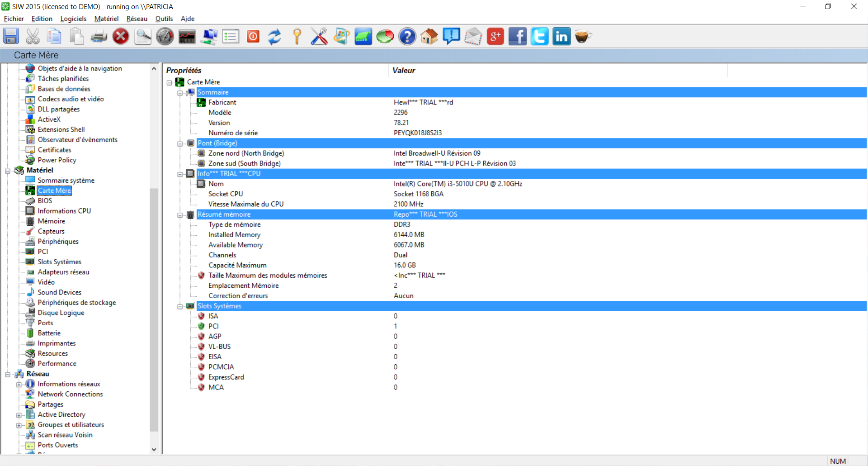Click tree panel scroll up arrow

pyautogui.click(x=154, y=69)
